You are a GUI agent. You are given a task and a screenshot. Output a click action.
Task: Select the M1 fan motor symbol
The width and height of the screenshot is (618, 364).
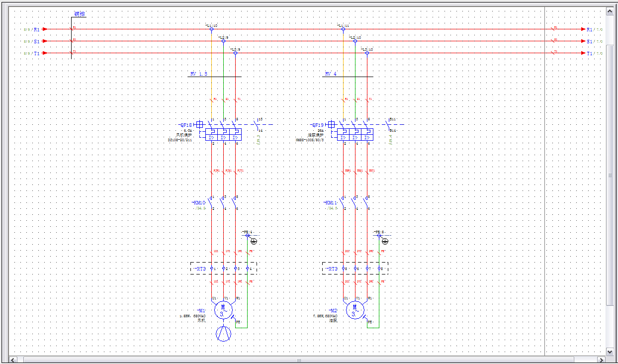coord(223,310)
